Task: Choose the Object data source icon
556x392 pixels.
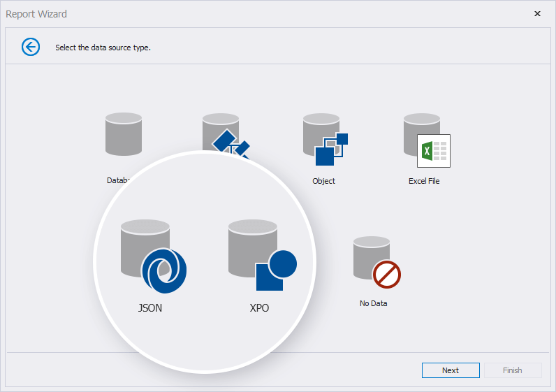Action: coord(324,140)
